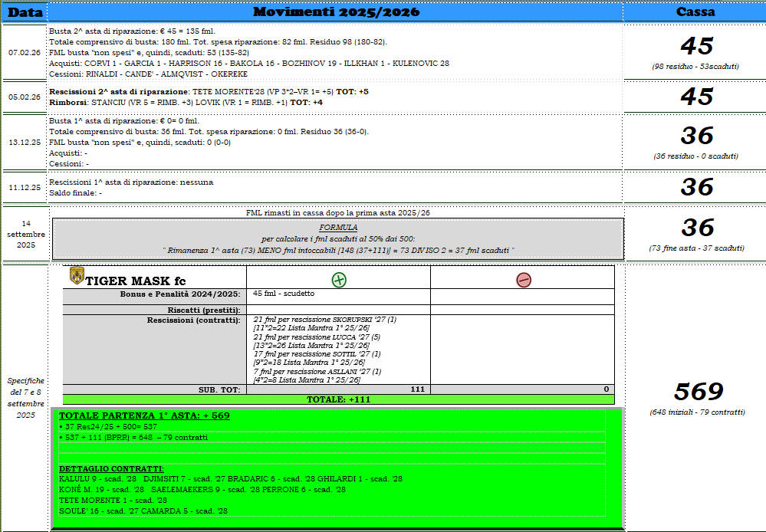Click the red minus icon
Image resolution: width=766 pixels, height=532 pixels.
(x=523, y=280)
